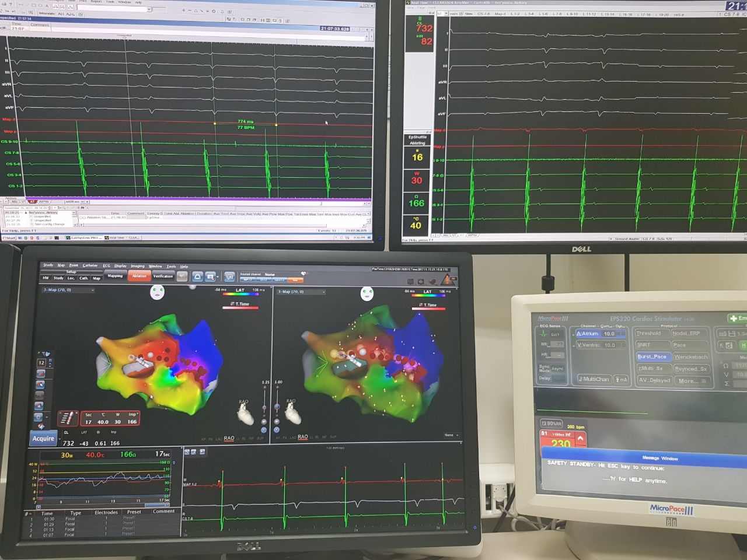
Task: Click the LabSystem PRO taskbar item
Action: coord(83,238)
